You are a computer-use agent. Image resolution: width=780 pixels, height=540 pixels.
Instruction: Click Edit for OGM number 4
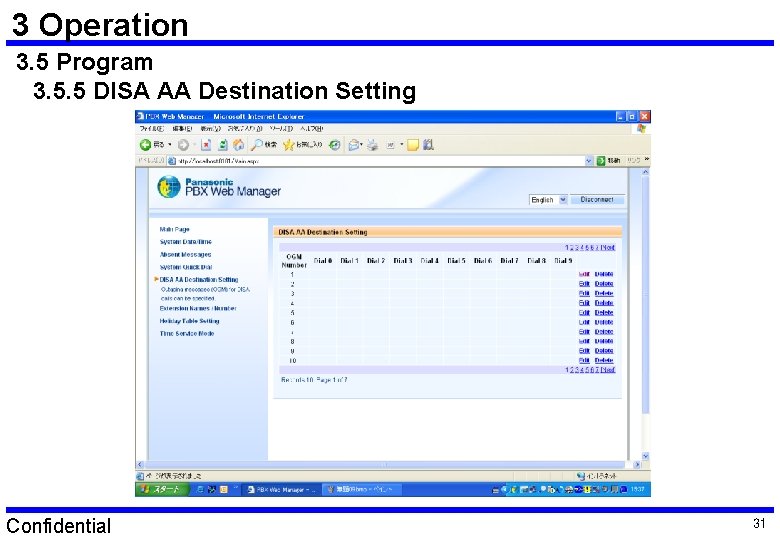pos(584,303)
